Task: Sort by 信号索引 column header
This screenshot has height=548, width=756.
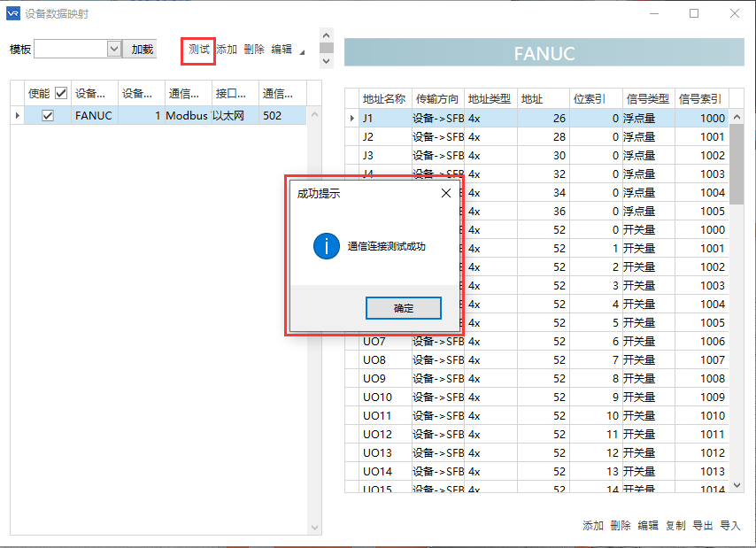Action: point(701,99)
